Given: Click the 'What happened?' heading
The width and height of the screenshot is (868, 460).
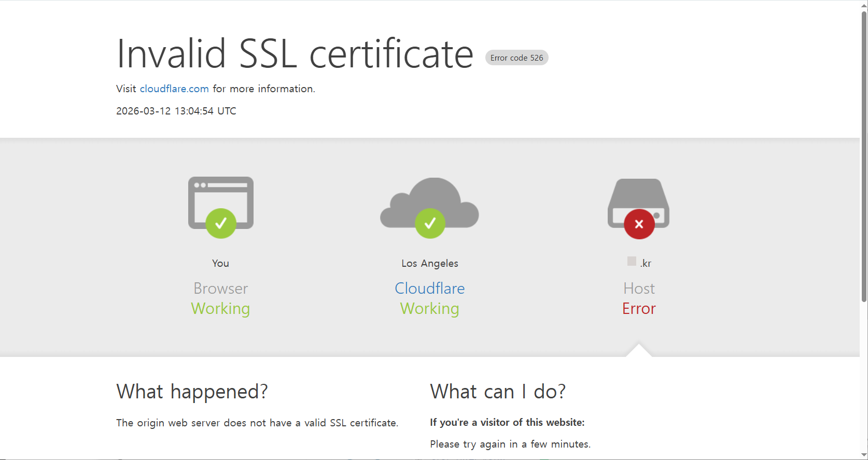Looking at the screenshot, I should pos(192,392).
